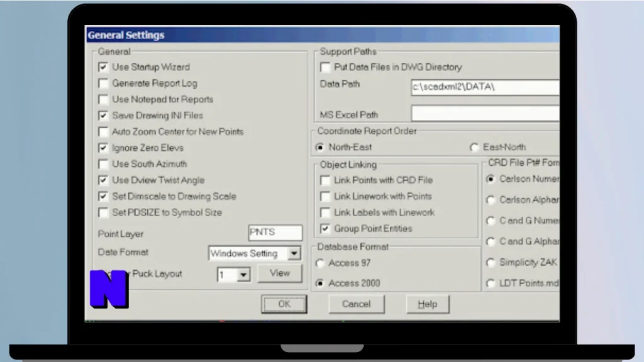Image resolution: width=644 pixels, height=362 pixels.
Task: Choose Access 2000 database format
Action: coord(320,283)
